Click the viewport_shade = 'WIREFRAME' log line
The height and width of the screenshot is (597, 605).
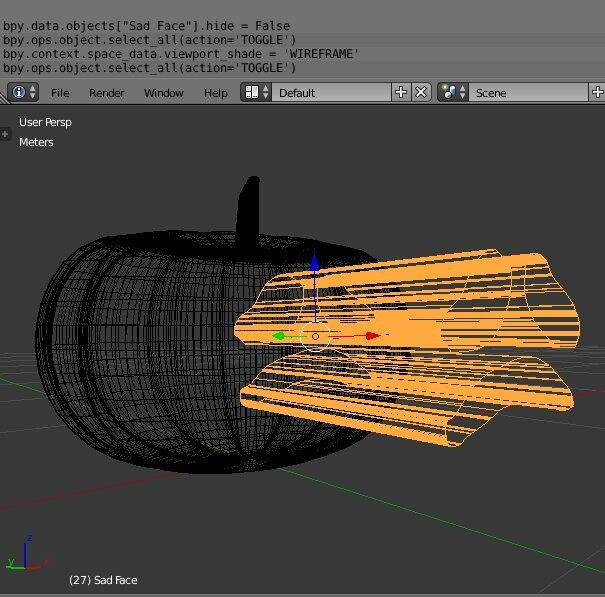[181, 54]
